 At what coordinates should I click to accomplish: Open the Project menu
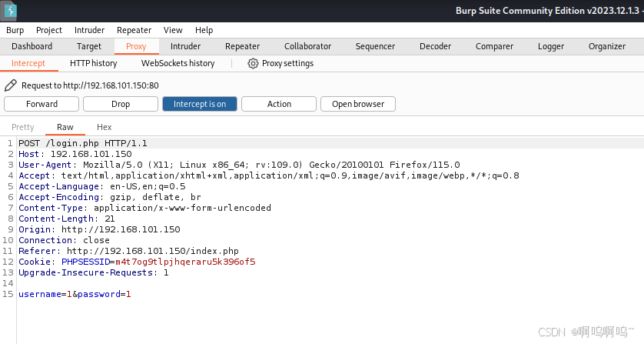(x=49, y=30)
